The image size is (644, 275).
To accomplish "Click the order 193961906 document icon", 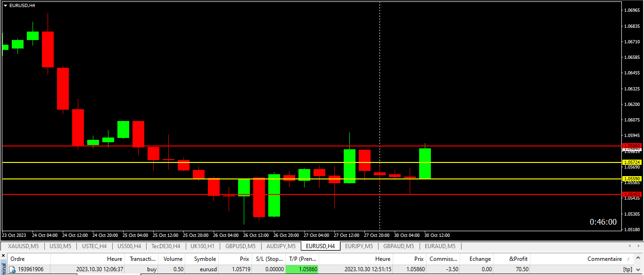I will point(13,269).
